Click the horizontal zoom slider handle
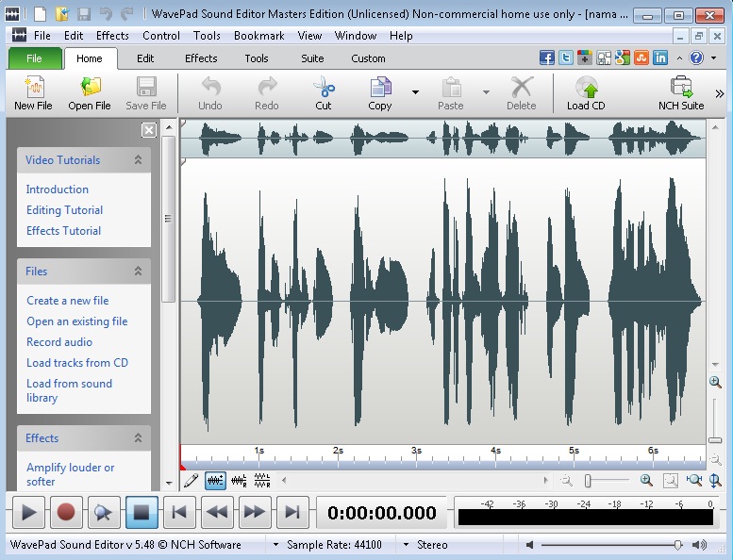Image resolution: width=733 pixels, height=560 pixels. pos(588,481)
